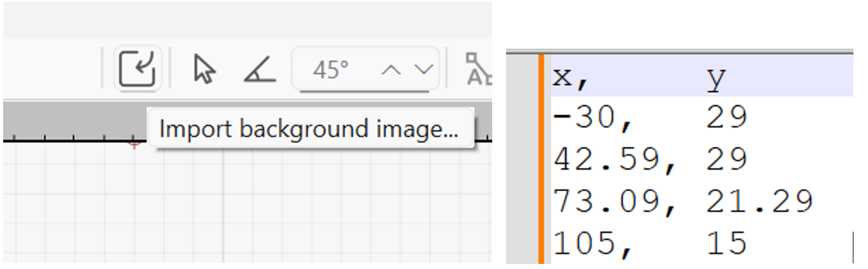Decrease angle with the down chevron
Screen dimensions: 868x269
point(423,69)
